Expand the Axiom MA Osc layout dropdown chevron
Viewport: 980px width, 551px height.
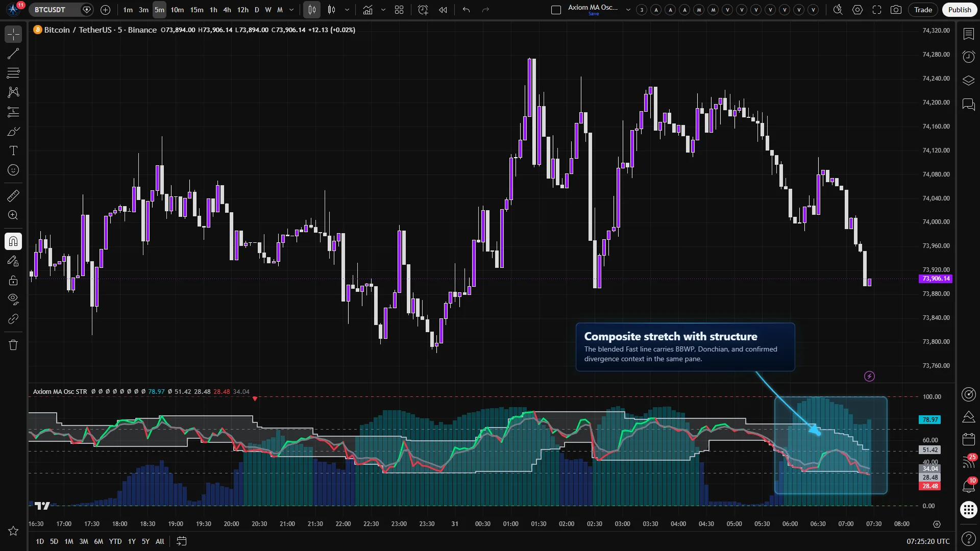[x=628, y=10]
